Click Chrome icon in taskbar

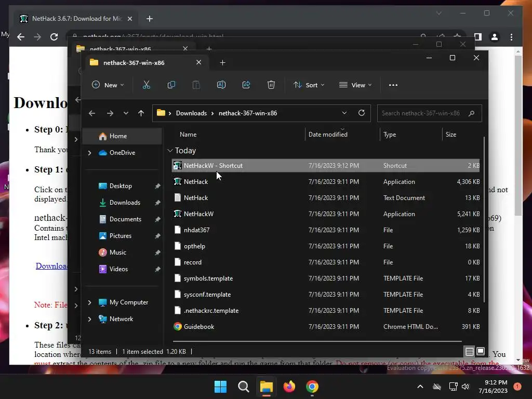tap(312, 387)
